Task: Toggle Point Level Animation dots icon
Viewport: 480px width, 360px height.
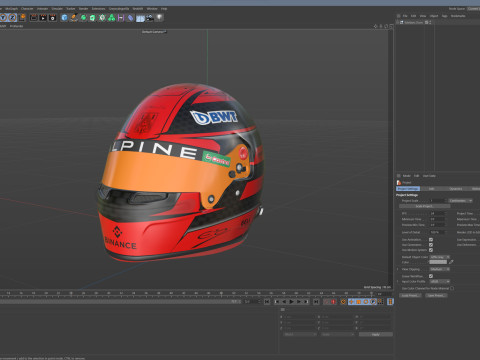Action: 380,302
